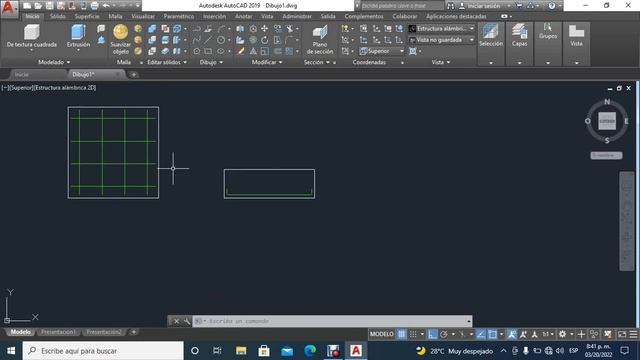This screenshot has width=640, height=360.
Task: Switch to the Malla ribbon tab
Action: pyautogui.click(x=116, y=16)
